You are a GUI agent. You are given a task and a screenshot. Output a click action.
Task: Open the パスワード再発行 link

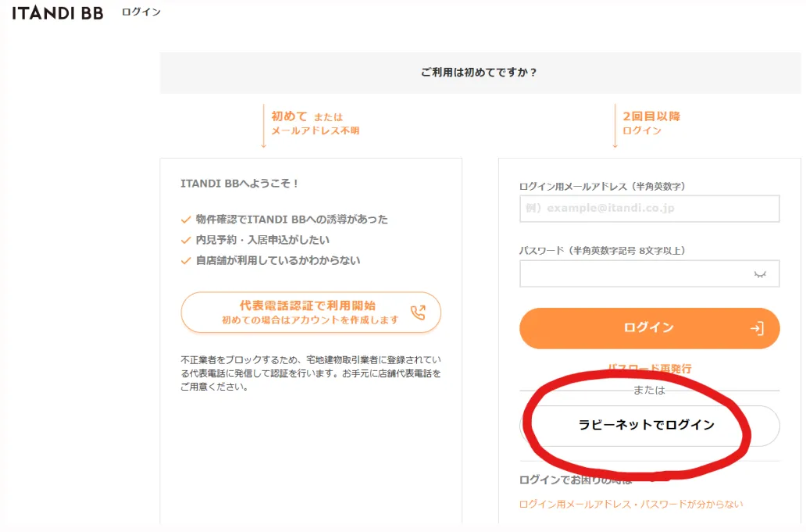(x=649, y=369)
